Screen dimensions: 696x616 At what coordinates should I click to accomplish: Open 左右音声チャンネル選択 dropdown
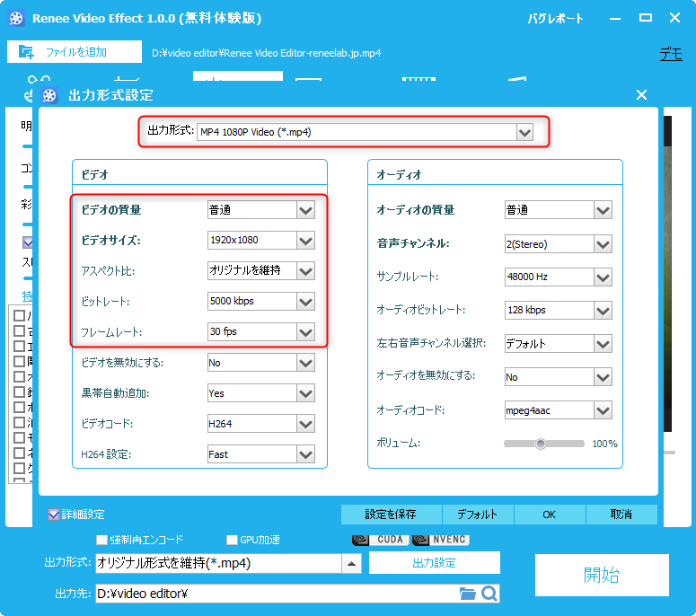point(603,344)
